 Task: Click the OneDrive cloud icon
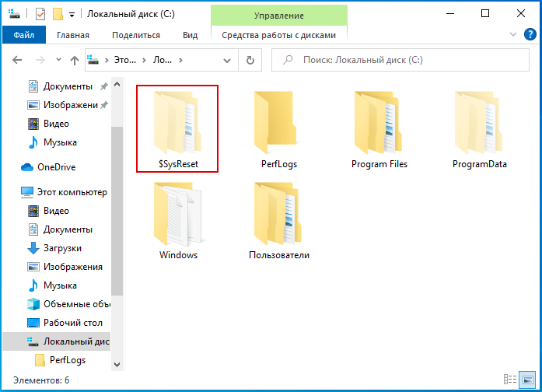tap(27, 167)
